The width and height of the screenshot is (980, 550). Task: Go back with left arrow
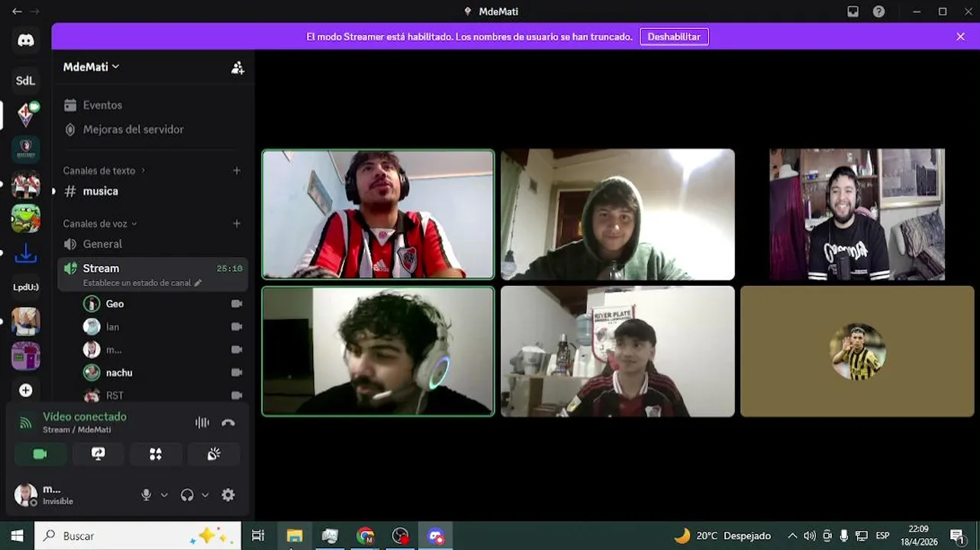pyautogui.click(x=17, y=11)
